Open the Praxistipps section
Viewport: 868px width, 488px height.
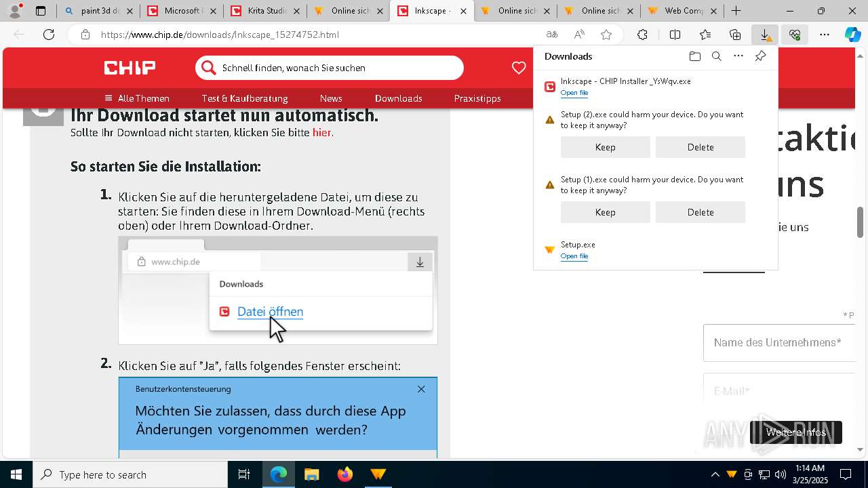click(x=477, y=98)
